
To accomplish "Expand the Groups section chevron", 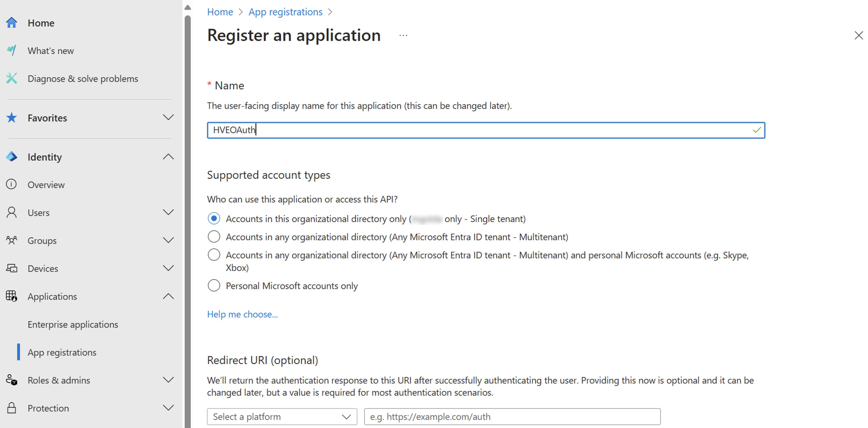I will (168, 240).
